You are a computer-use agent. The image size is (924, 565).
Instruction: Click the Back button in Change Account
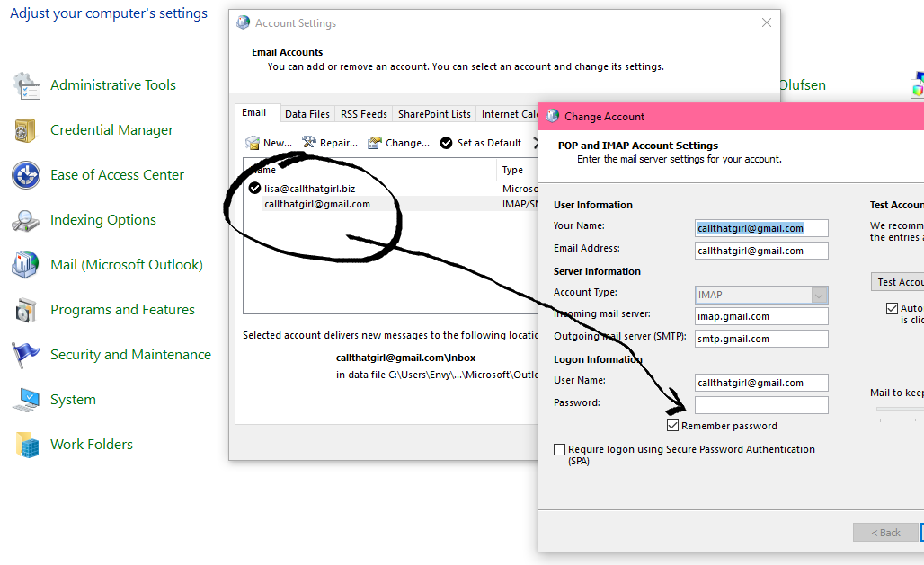click(885, 533)
